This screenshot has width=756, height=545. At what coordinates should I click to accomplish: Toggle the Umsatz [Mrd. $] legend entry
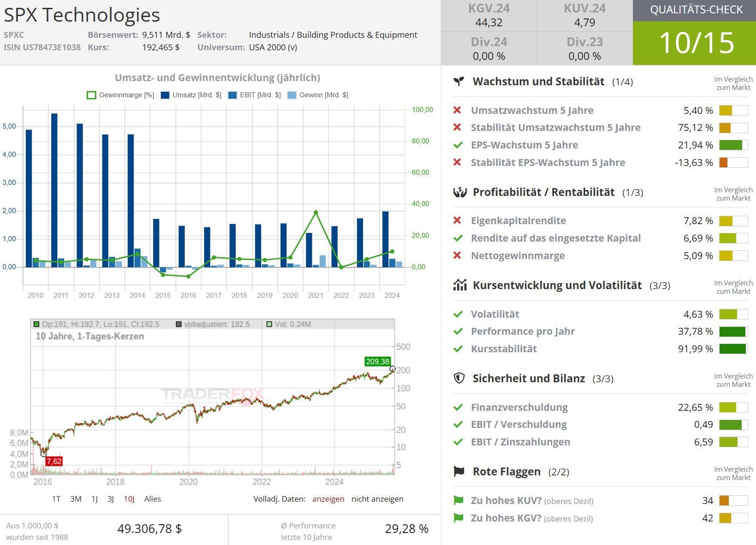click(x=191, y=95)
